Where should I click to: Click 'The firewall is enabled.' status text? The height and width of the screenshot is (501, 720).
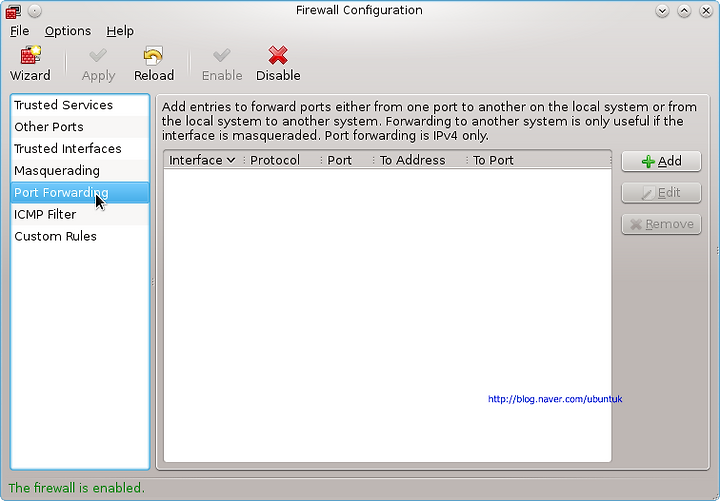76,488
